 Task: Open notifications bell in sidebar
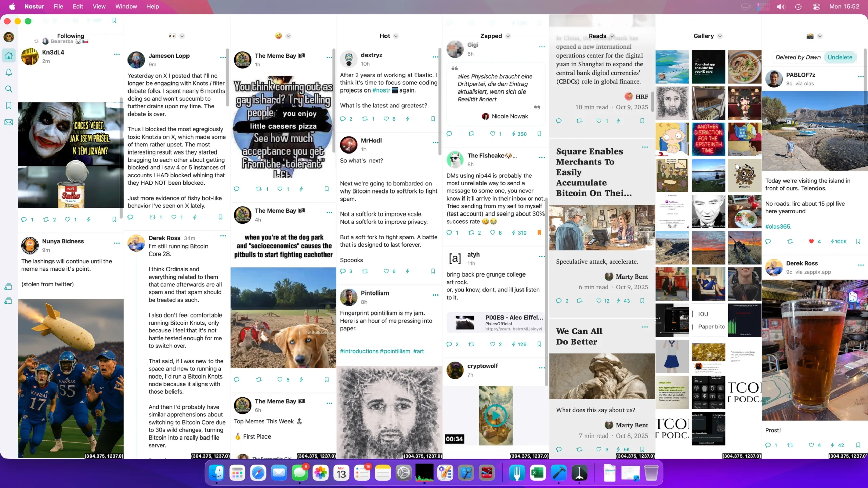pos(8,72)
